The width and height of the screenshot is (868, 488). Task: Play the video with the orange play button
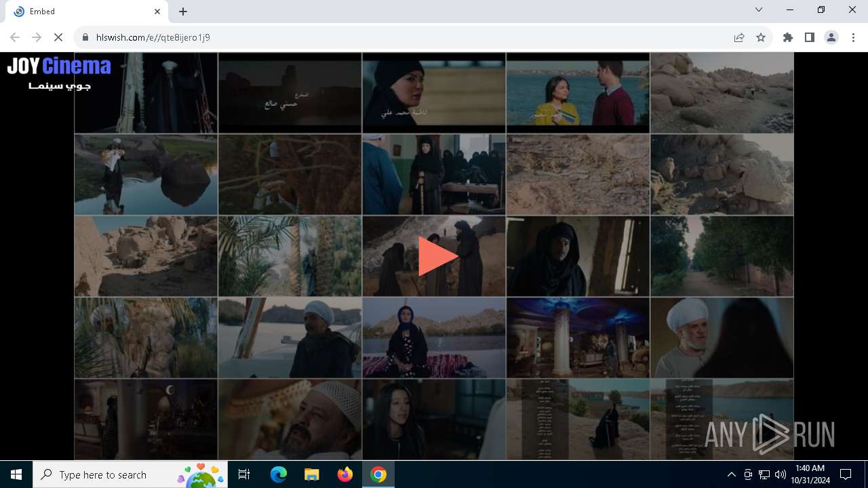click(x=438, y=256)
